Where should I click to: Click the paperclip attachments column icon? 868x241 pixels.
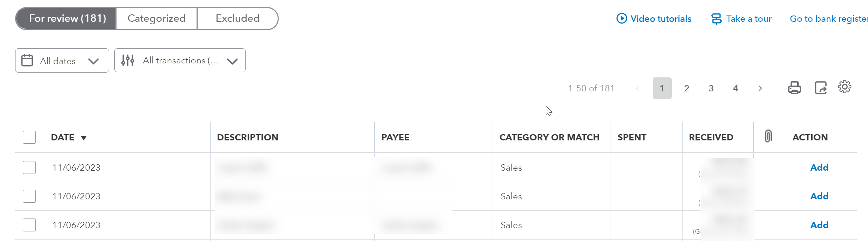(x=768, y=136)
